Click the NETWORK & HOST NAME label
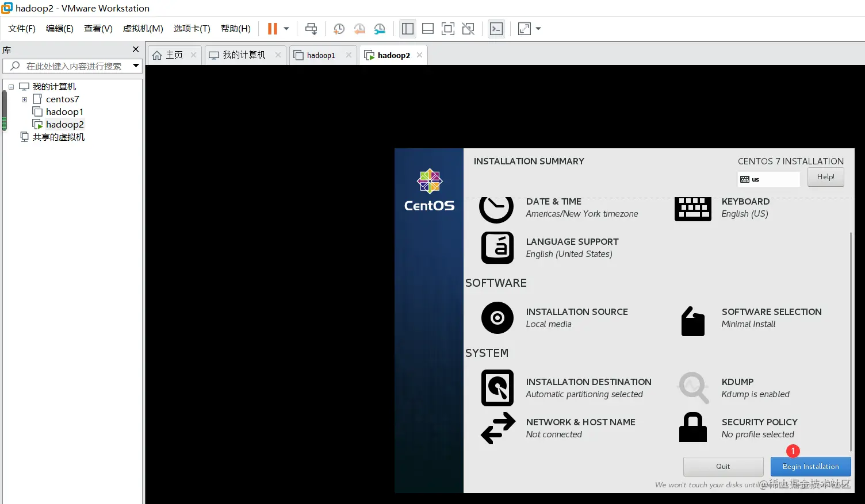 click(x=580, y=422)
